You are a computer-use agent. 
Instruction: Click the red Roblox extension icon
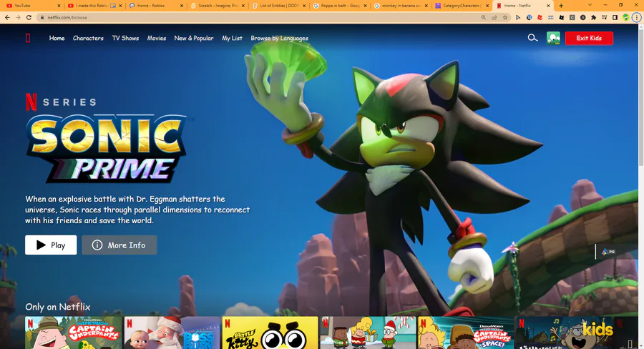click(x=540, y=18)
